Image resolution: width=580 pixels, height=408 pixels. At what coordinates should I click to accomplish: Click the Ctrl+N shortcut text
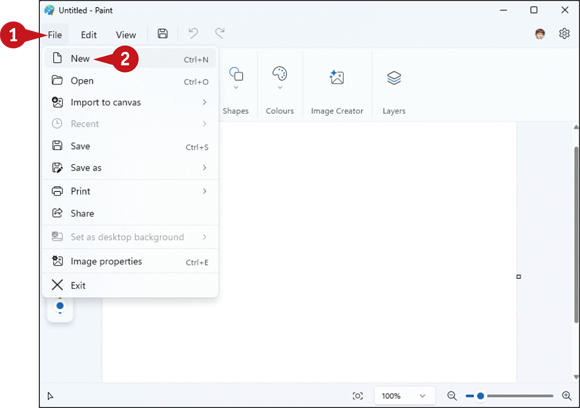tap(196, 60)
